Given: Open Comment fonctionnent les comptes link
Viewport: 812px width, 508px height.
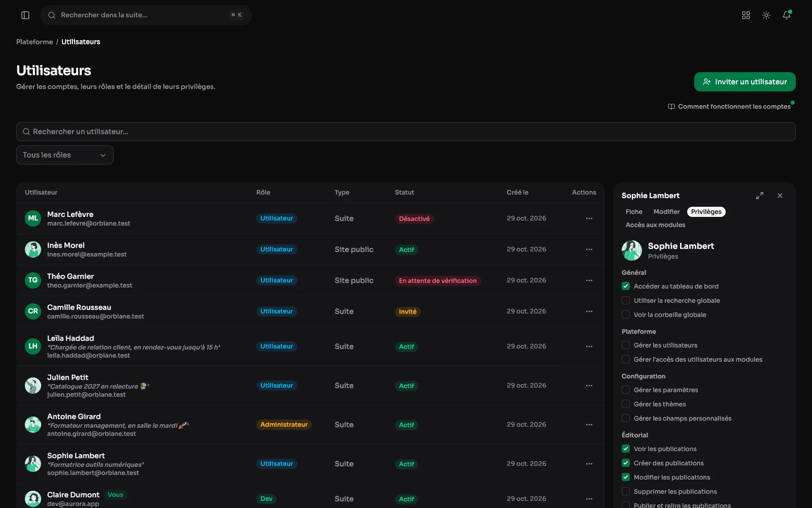Looking at the screenshot, I should [x=729, y=107].
